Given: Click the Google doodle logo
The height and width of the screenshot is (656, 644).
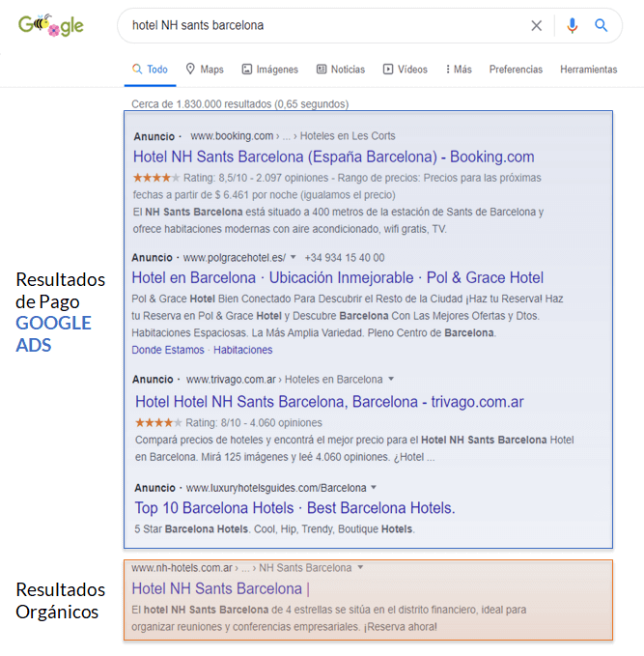Looking at the screenshot, I should pyautogui.click(x=51, y=25).
